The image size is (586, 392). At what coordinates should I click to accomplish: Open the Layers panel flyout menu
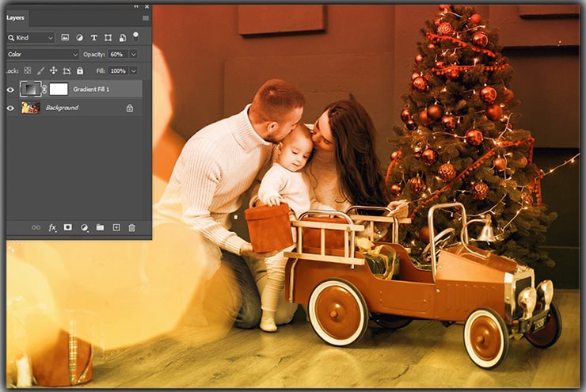click(x=146, y=18)
